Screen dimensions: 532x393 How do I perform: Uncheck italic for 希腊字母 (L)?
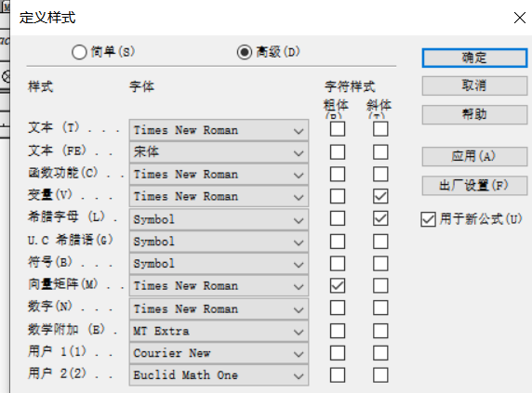[380, 218]
